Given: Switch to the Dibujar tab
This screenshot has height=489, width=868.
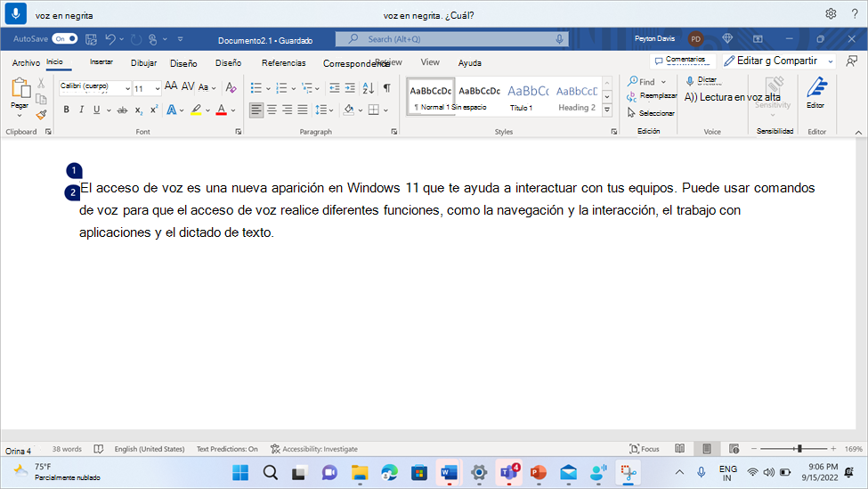Looking at the screenshot, I should click(143, 63).
